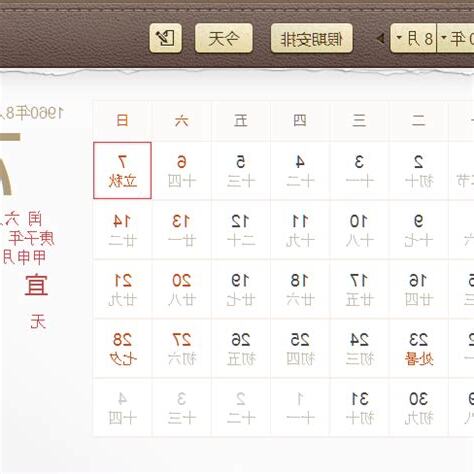The image size is (474, 474).
Task: Select day 10 with lunar date 十八
Action: click(359, 230)
